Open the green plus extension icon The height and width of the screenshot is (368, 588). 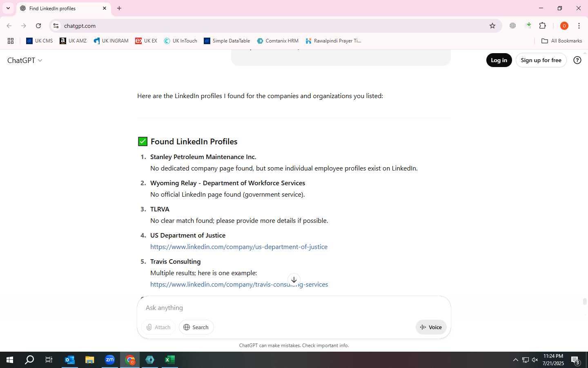[528, 26]
